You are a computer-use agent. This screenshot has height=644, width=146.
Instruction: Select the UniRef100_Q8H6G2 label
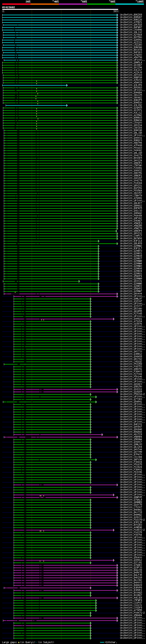click(131, 206)
